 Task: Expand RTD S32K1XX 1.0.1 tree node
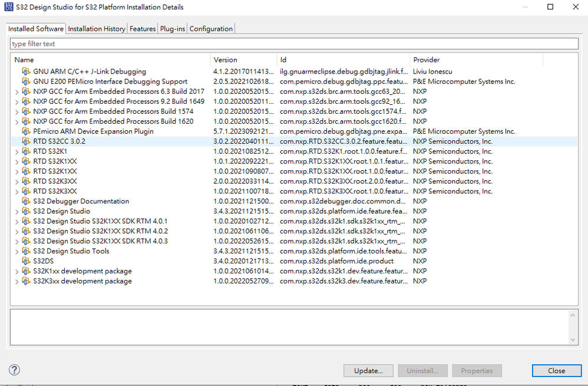click(x=16, y=162)
